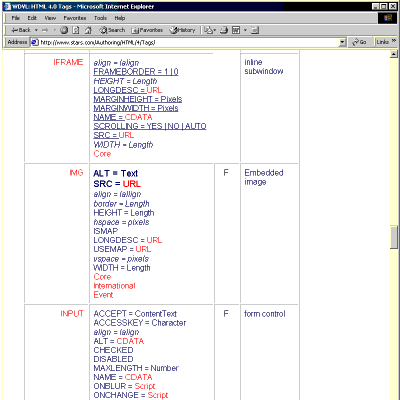Open the Help menu
Viewport: 400px width, 400px height.
coord(120,18)
